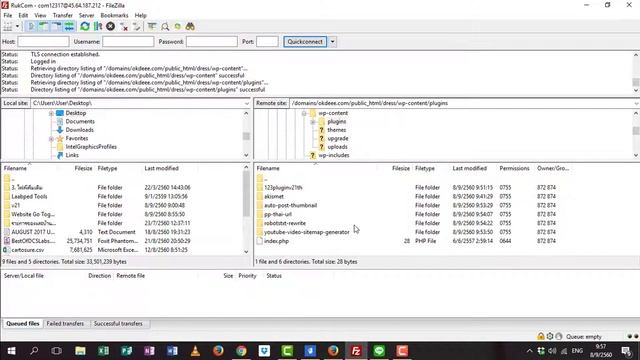Toggle processing of transfer queue

(x=98, y=27)
